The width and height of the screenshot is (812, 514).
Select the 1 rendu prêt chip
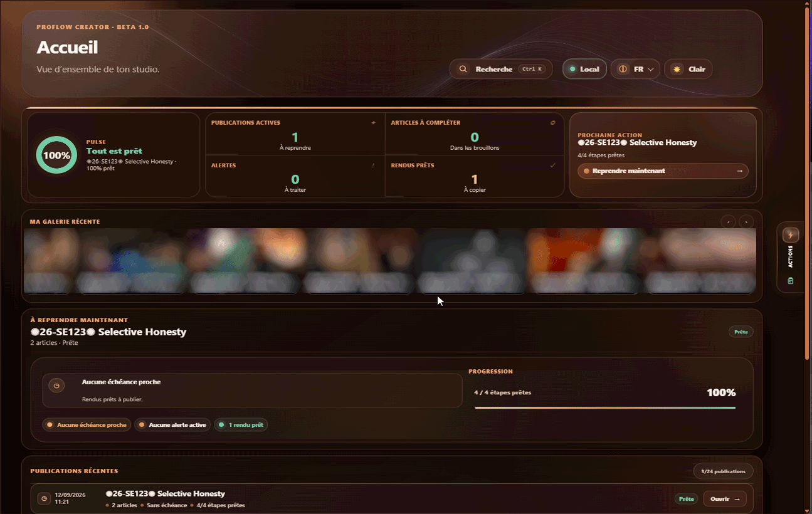click(241, 425)
